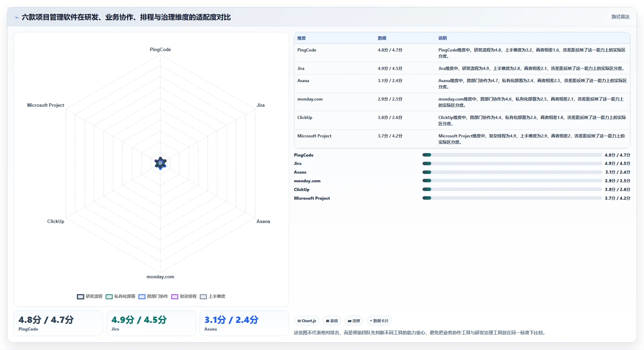Click the Microsoft Project progress bar

coord(512,198)
